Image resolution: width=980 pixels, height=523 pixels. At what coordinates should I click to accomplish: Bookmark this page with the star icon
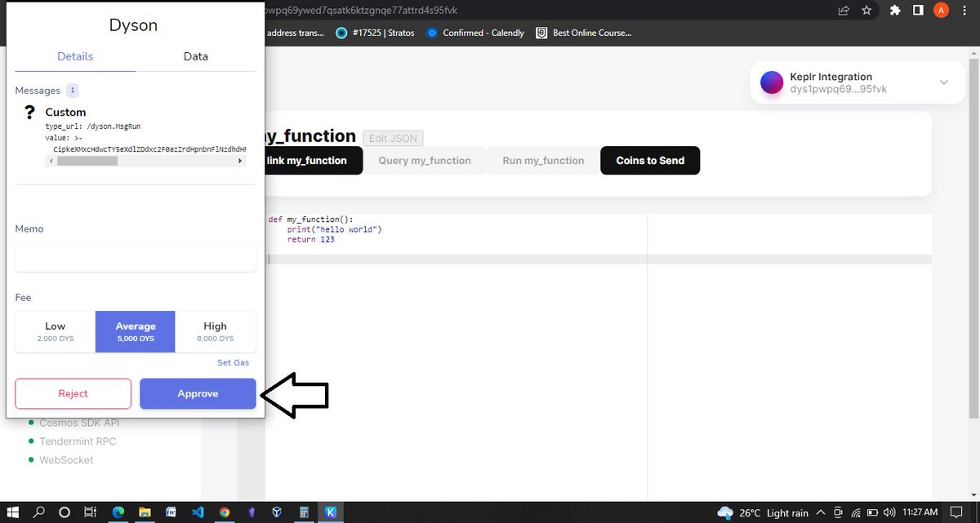pyautogui.click(x=866, y=11)
